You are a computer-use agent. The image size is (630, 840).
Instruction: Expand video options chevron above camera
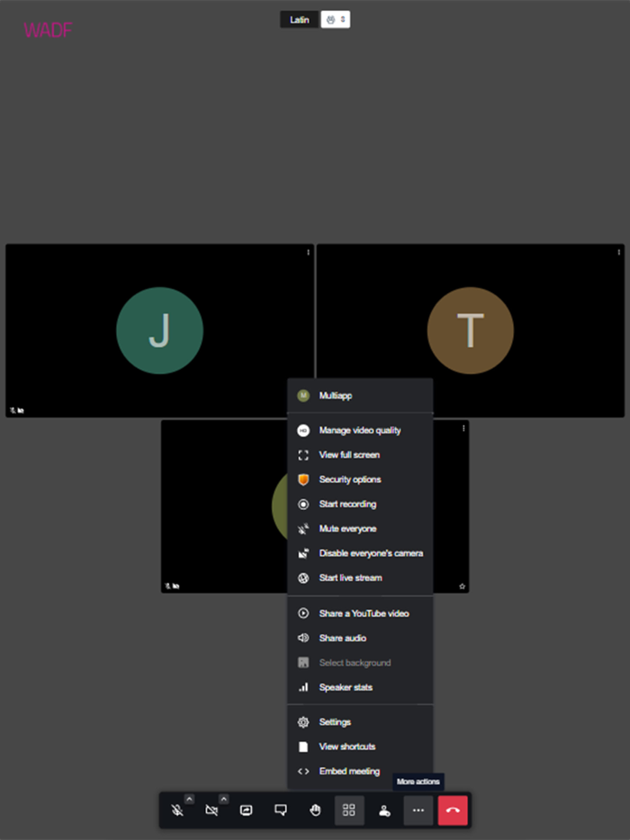point(223,799)
